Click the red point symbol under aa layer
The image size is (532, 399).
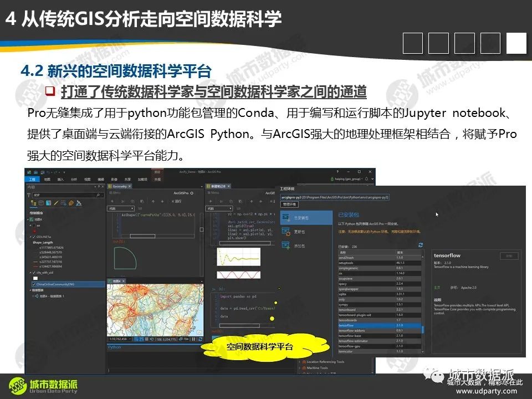pyautogui.click(x=34, y=231)
